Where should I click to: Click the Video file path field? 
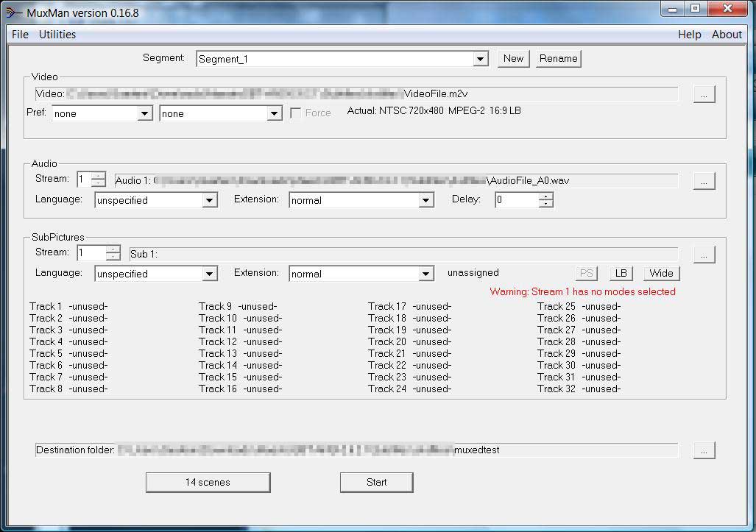click(x=356, y=94)
